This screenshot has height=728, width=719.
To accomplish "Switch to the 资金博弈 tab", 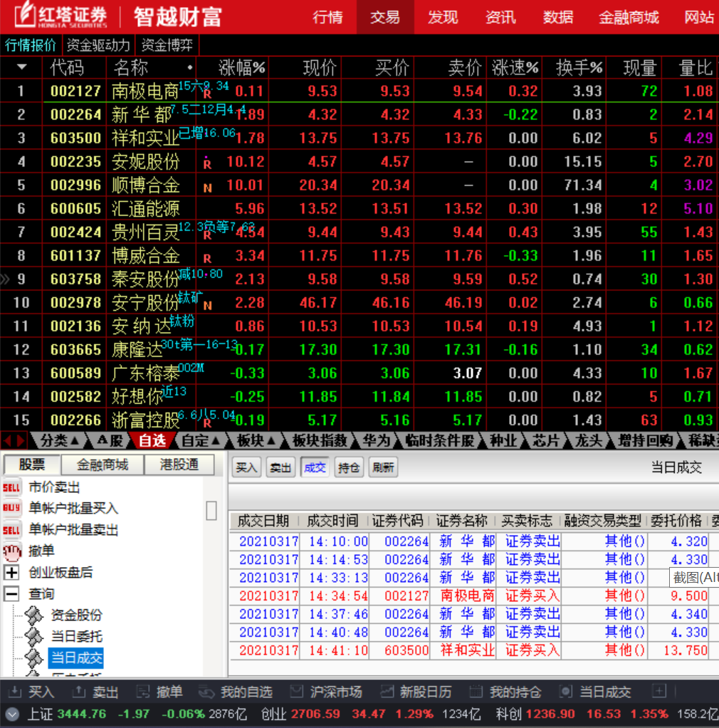I will point(167,46).
